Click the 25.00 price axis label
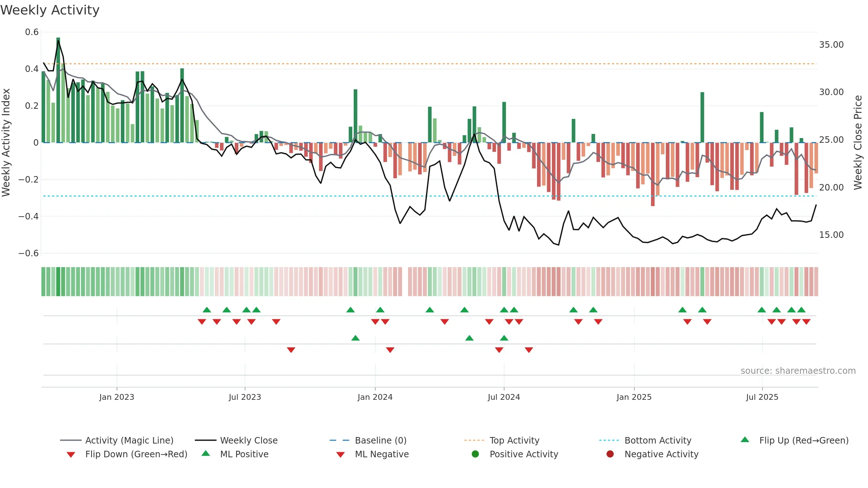This screenshot has height=488, width=868. (831, 140)
